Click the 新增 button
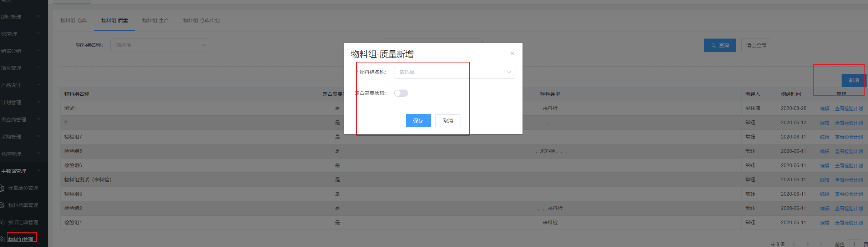The height and width of the screenshot is (247, 868). coord(853,80)
